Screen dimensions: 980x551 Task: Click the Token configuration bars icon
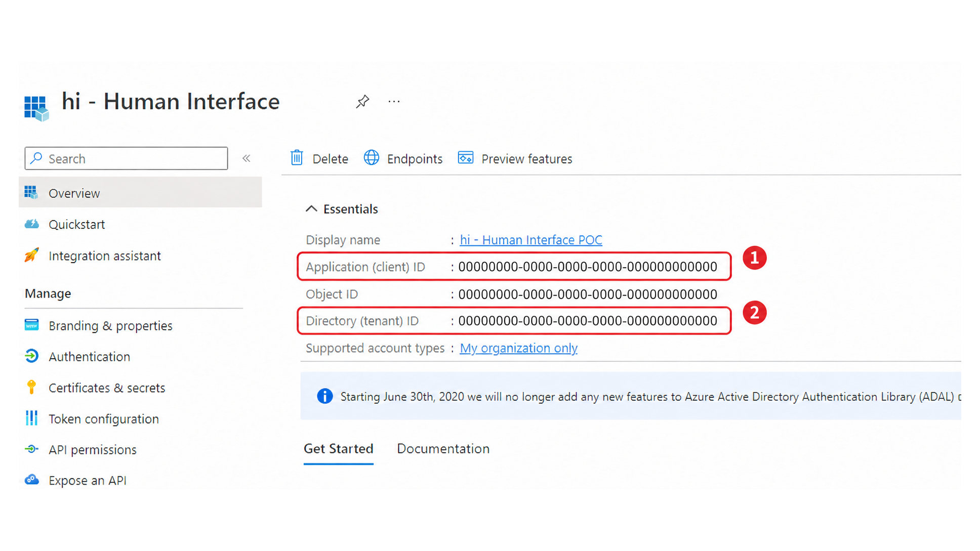(x=31, y=418)
